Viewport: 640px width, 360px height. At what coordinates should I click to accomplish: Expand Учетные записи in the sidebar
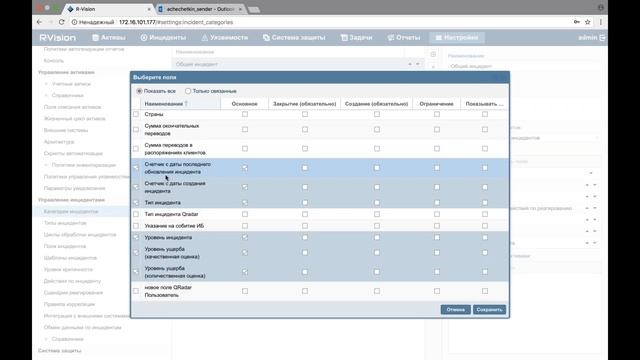coord(46,84)
